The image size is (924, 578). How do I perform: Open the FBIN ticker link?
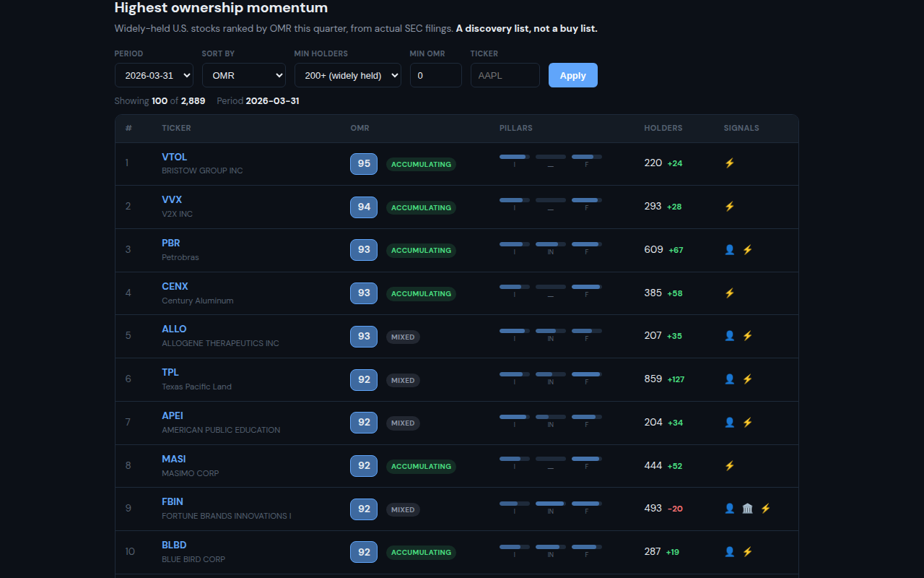pyautogui.click(x=173, y=501)
